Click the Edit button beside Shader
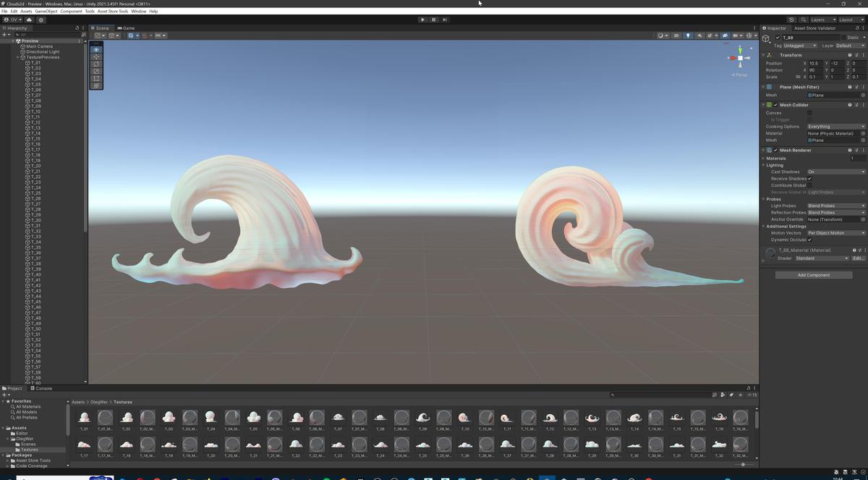Screen dimensions: 868x480 point(858,258)
